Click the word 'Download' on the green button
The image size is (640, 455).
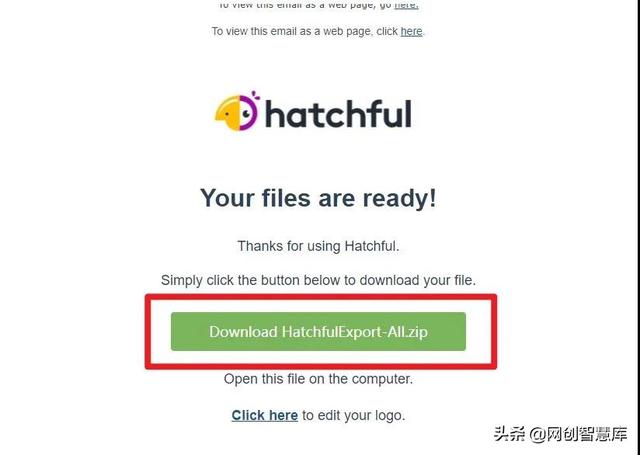[243, 331]
